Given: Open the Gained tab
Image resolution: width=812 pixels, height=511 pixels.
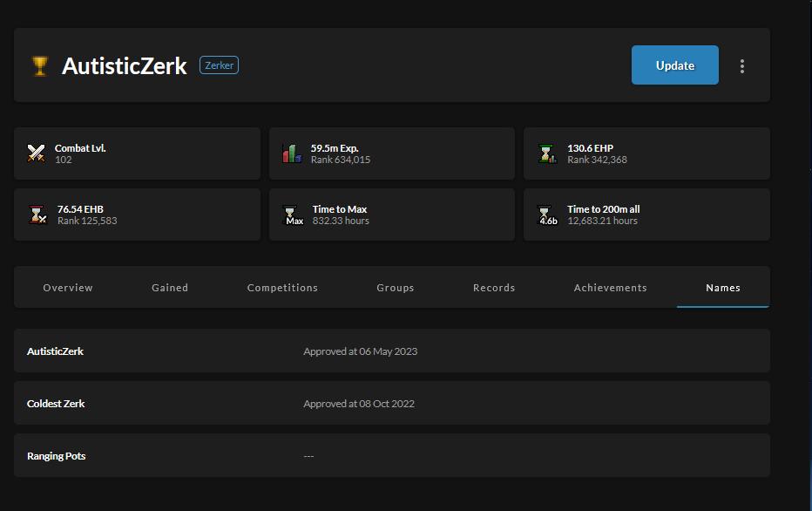Looking at the screenshot, I should tap(170, 288).
